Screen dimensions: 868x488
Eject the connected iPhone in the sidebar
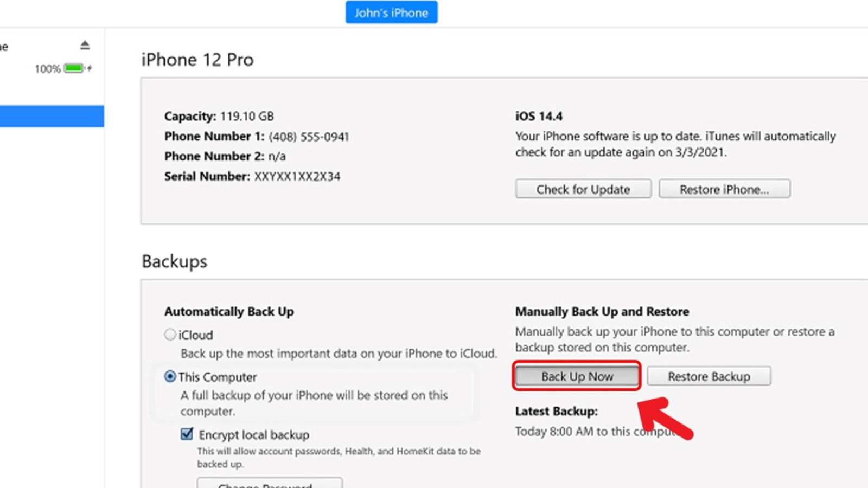click(x=85, y=45)
